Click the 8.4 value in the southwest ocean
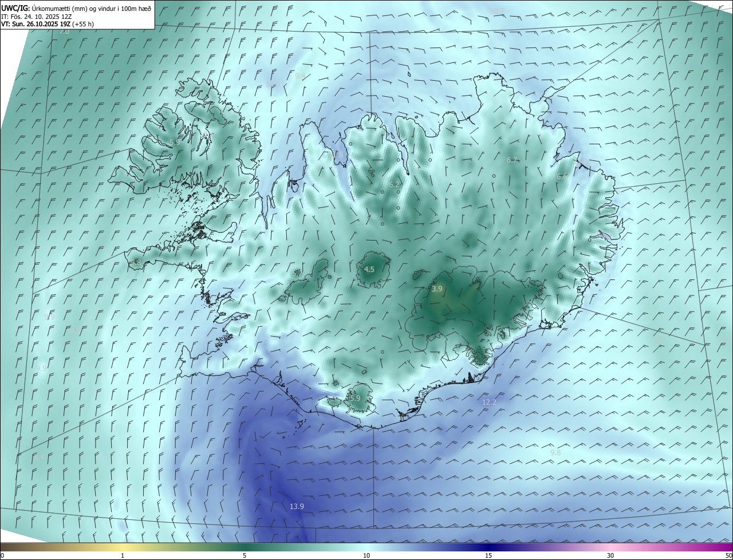Viewport: 733px width, 560px height. pos(39,457)
